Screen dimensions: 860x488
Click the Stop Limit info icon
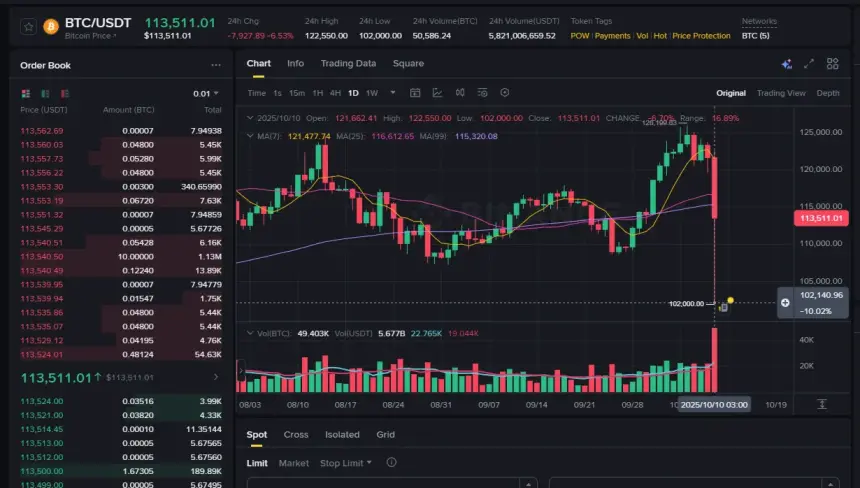click(391, 463)
